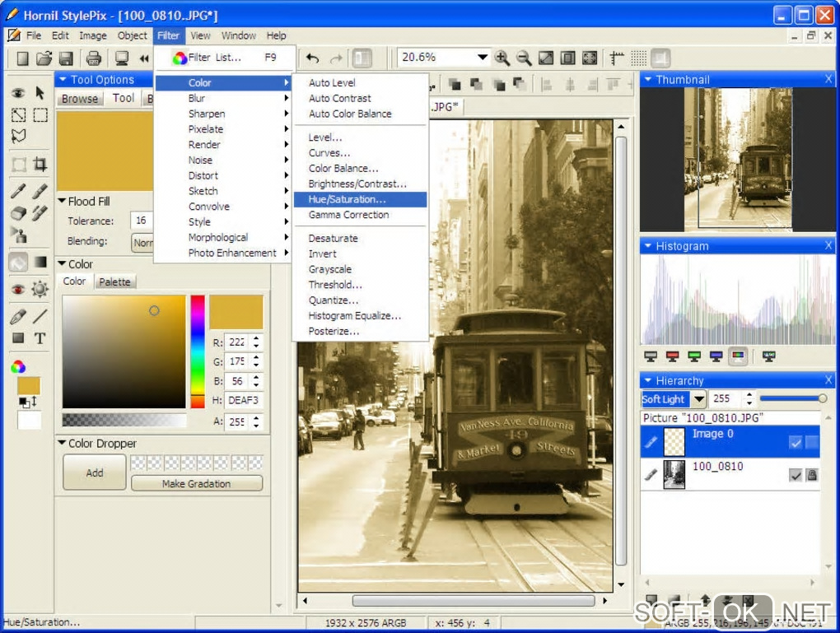Click the Browse tab button
The width and height of the screenshot is (840, 633).
point(80,99)
